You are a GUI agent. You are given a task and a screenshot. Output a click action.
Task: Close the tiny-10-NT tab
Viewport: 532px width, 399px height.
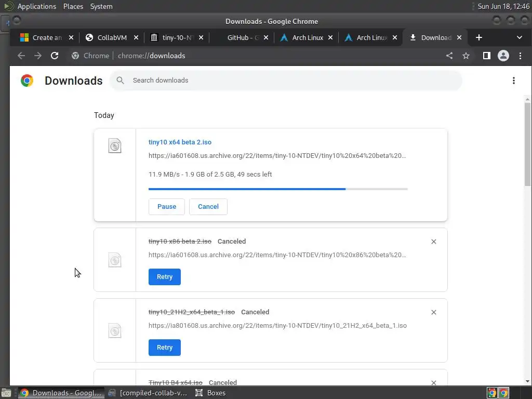pos(201,37)
